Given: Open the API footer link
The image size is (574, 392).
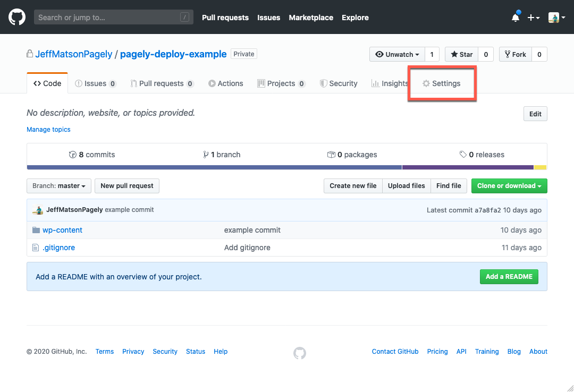Looking at the screenshot, I should (461, 352).
